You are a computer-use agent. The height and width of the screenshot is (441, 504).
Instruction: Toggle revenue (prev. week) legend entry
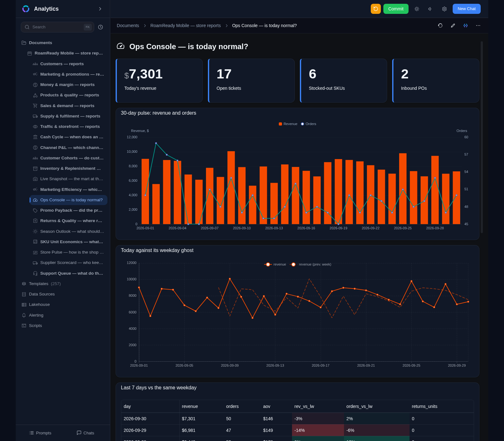click(311, 265)
